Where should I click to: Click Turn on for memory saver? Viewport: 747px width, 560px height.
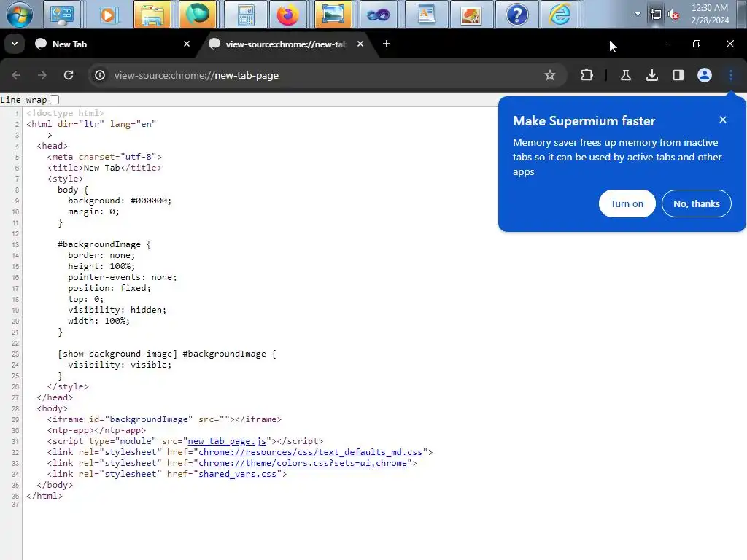pyautogui.click(x=627, y=203)
